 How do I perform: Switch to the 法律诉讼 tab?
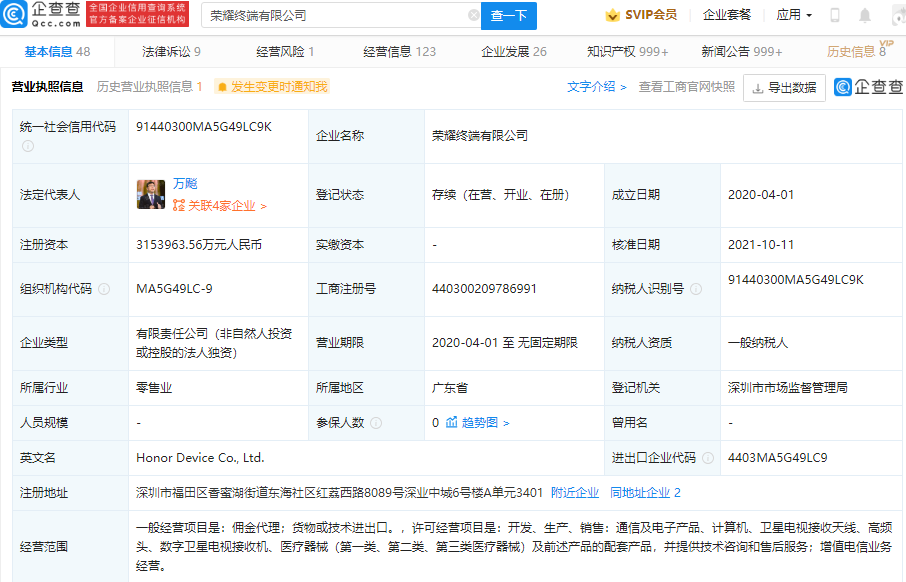pyautogui.click(x=171, y=52)
